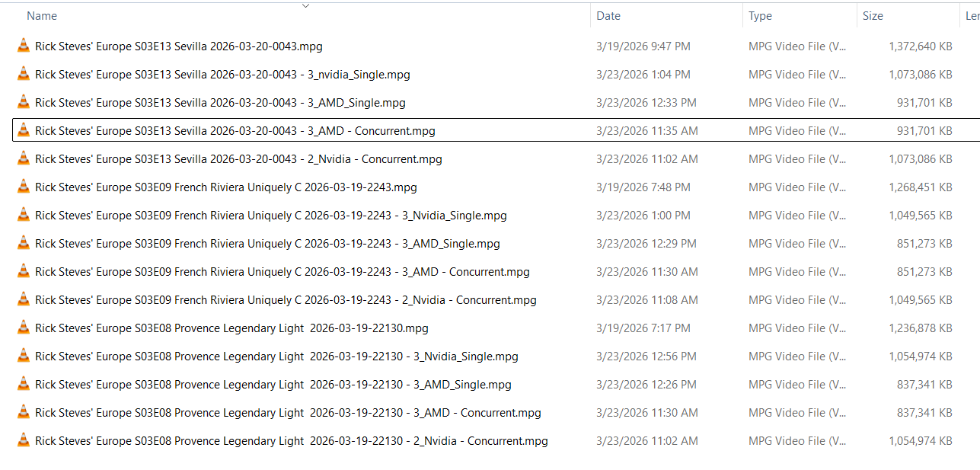Sort by the Size column header

pos(873,16)
